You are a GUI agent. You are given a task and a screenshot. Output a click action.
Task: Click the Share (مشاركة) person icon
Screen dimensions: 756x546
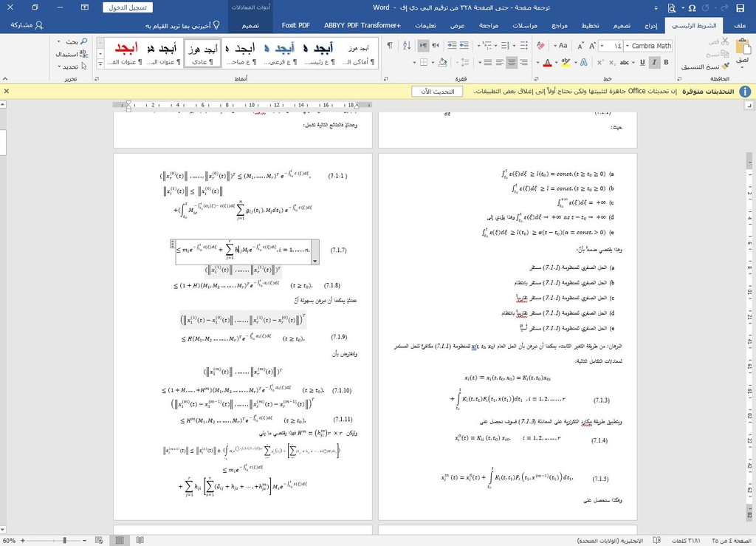click(x=27, y=25)
